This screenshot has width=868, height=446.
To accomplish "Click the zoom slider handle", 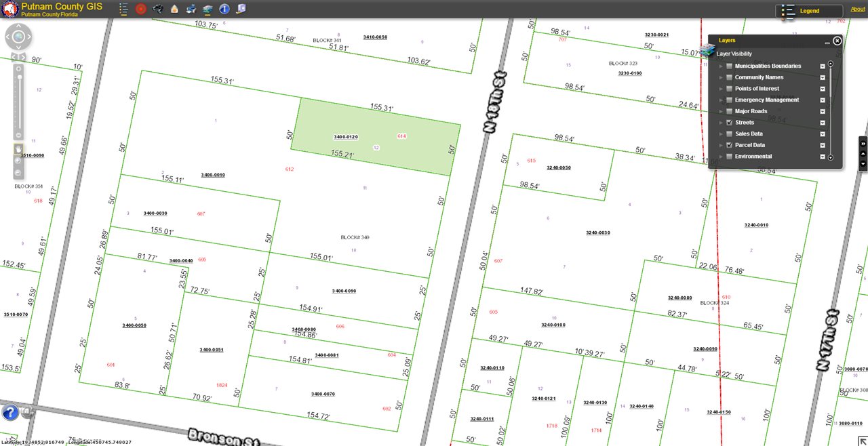I will click(19, 77).
